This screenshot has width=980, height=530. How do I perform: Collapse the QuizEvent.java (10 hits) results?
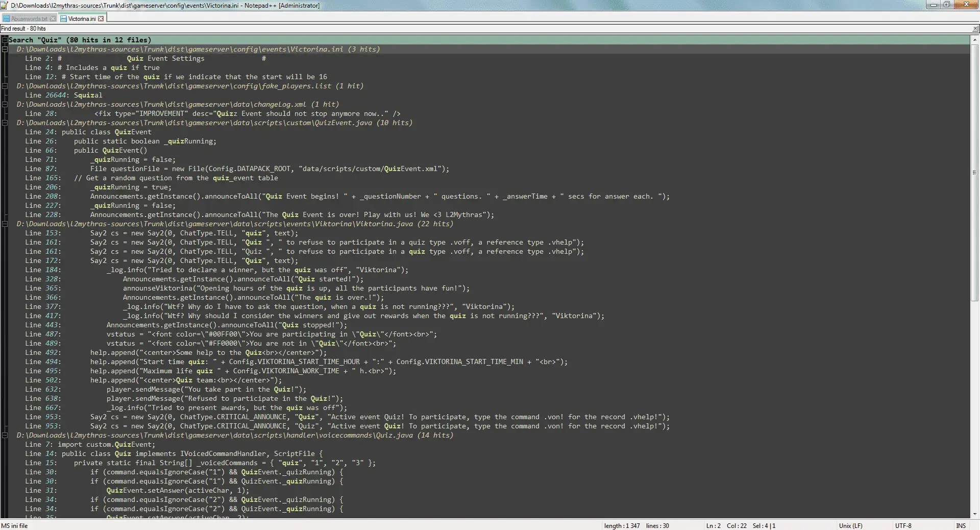click(5, 123)
